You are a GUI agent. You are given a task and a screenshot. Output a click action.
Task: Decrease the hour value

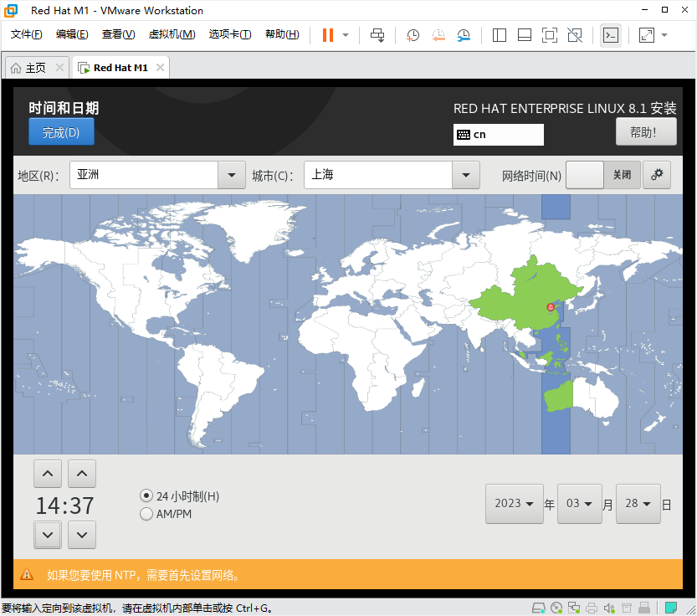coord(48,535)
